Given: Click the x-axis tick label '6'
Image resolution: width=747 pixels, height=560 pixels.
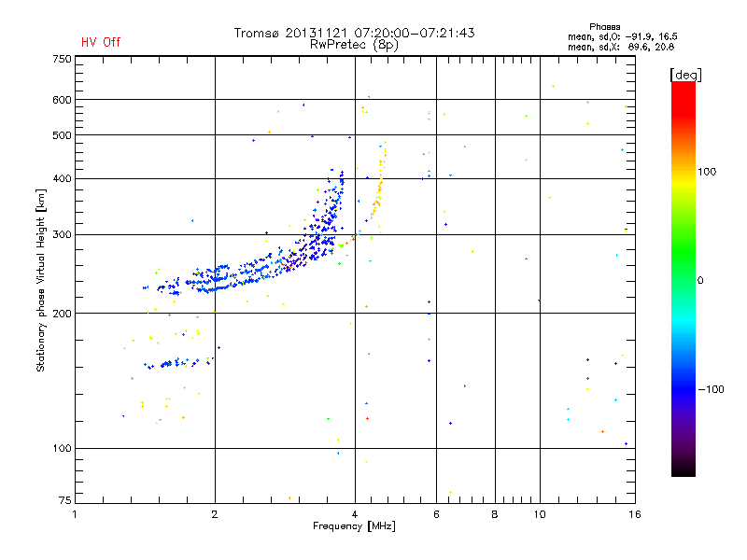Looking at the screenshot, I should [x=436, y=514].
